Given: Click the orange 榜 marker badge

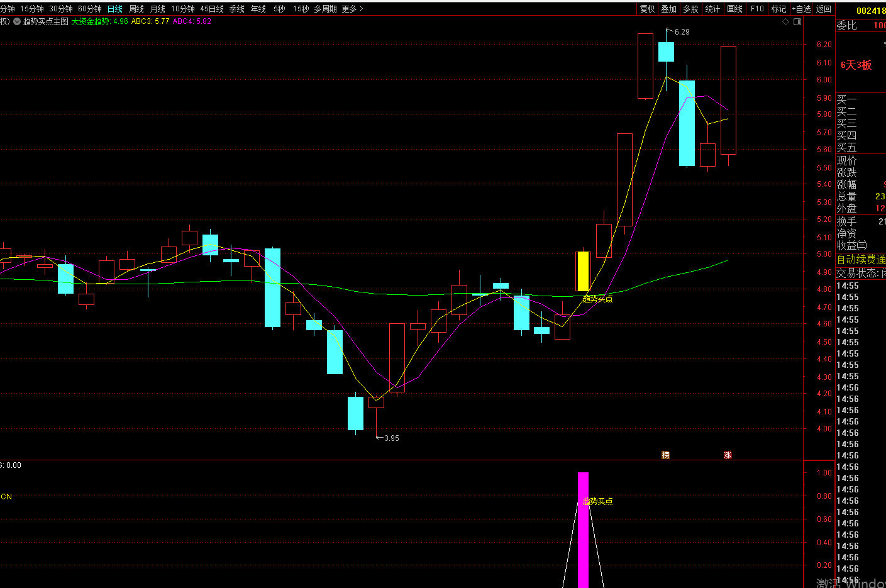Looking at the screenshot, I should [x=665, y=455].
